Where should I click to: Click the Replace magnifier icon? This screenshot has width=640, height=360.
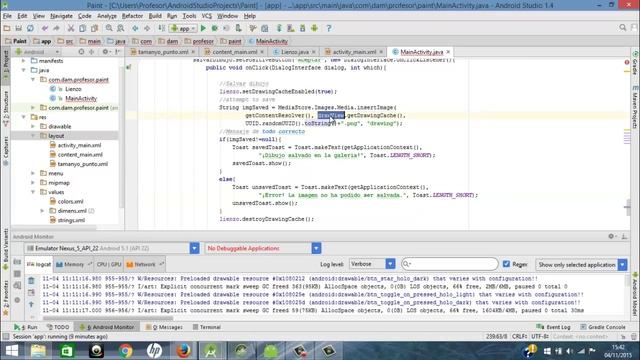pos(121,28)
